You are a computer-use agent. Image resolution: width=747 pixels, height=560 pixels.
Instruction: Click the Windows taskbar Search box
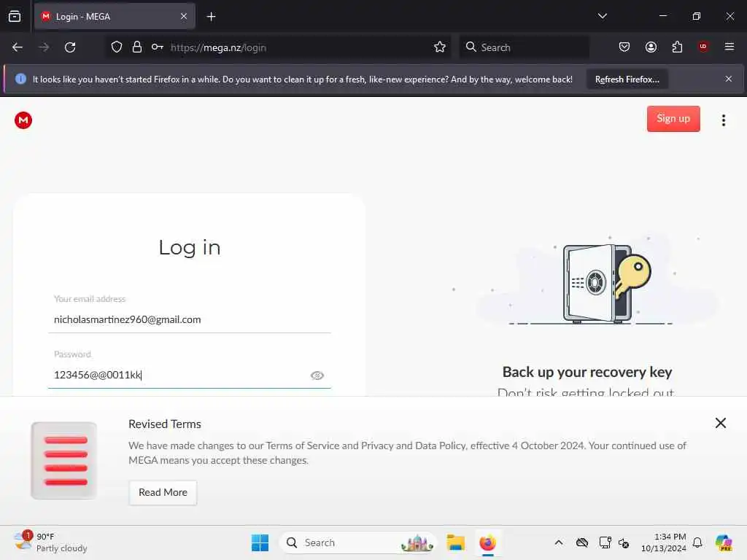point(357,542)
